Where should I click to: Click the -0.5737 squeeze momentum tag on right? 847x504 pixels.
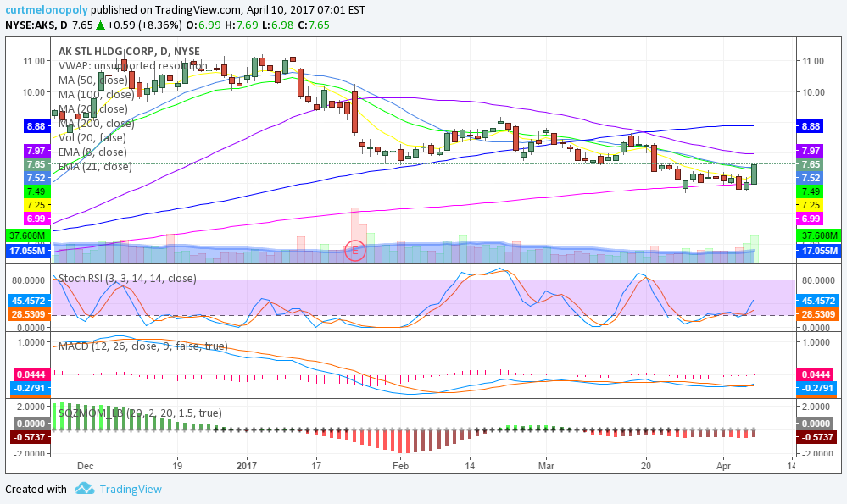point(816,437)
